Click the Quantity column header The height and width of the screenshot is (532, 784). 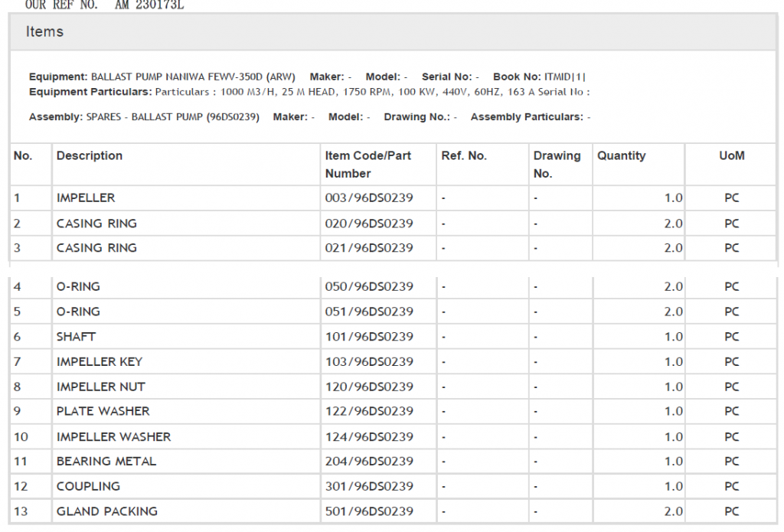621,155
